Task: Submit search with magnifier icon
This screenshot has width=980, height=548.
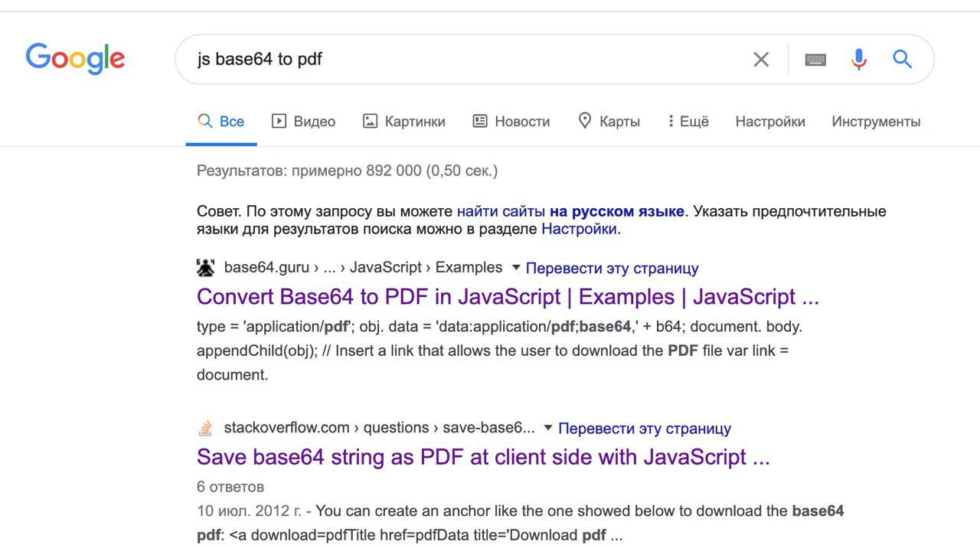Action: click(903, 59)
